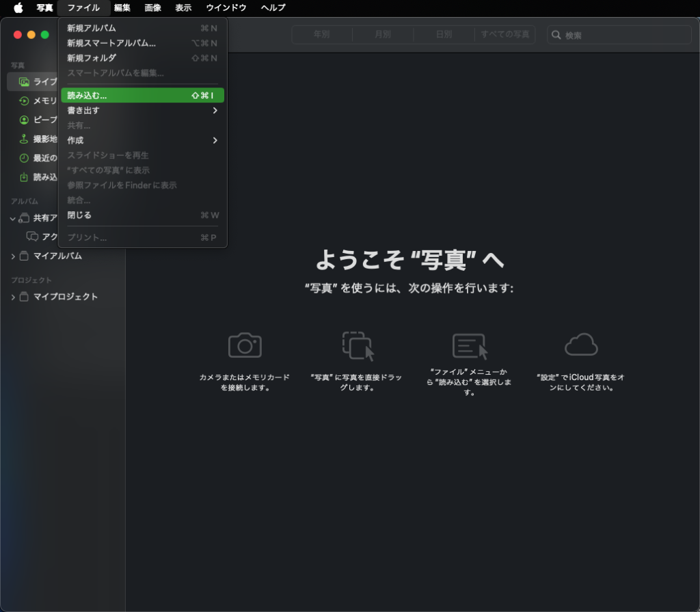This screenshot has height=612, width=700.
Task: Choose 新規スマートアルバム... menu item
Action: coord(142,43)
